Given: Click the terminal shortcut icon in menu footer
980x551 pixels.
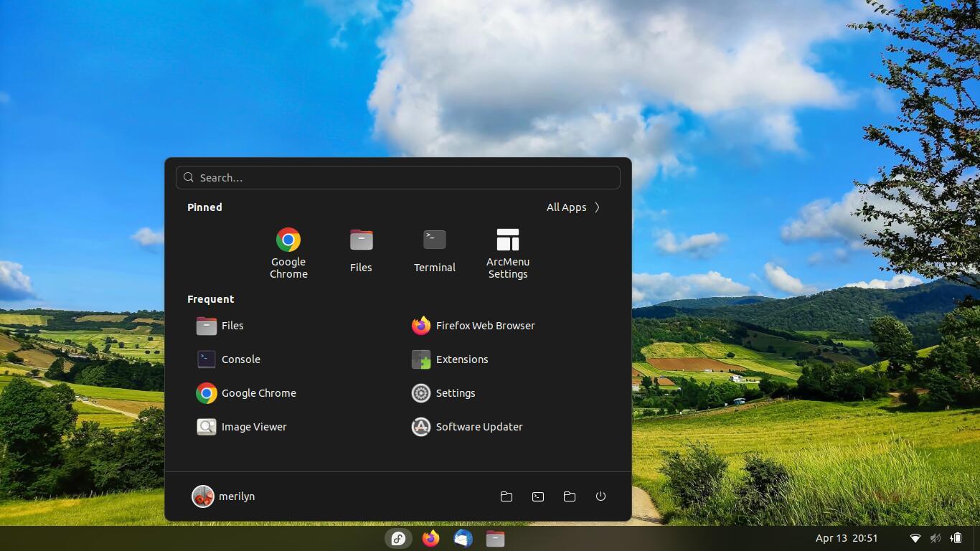Looking at the screenshot, I should (x=538, y=496).
